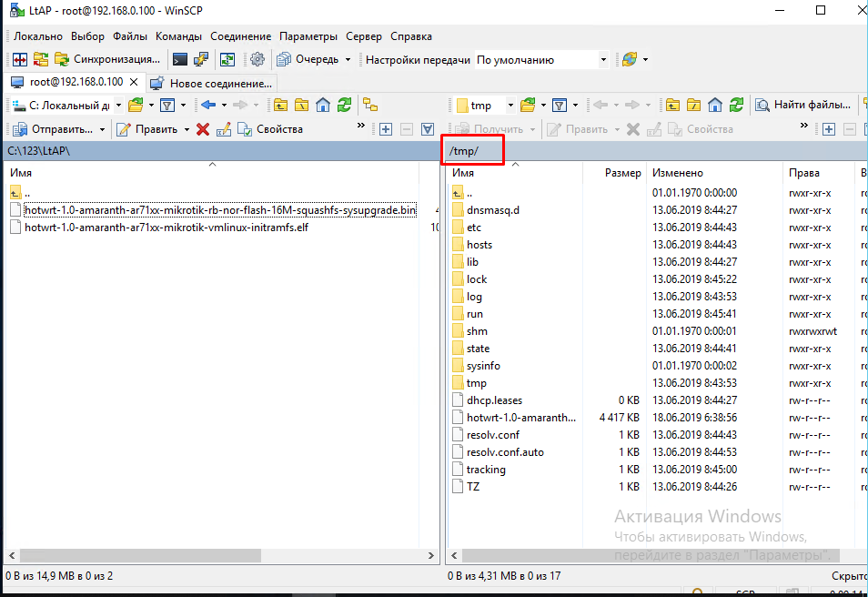Open the Файлы menu

[x=130, y=36]
